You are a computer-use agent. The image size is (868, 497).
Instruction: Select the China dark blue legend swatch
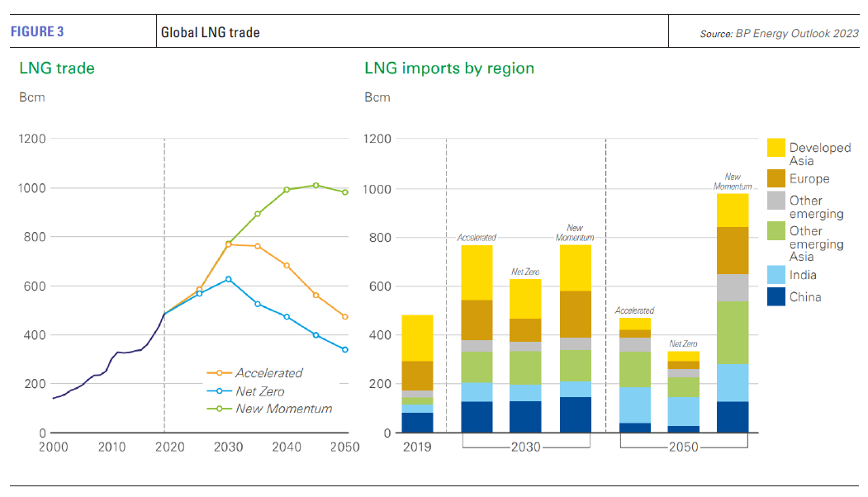[776, 296]
